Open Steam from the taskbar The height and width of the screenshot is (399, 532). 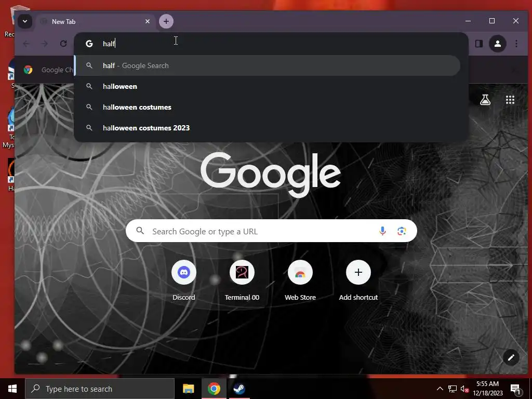point(239,389)
